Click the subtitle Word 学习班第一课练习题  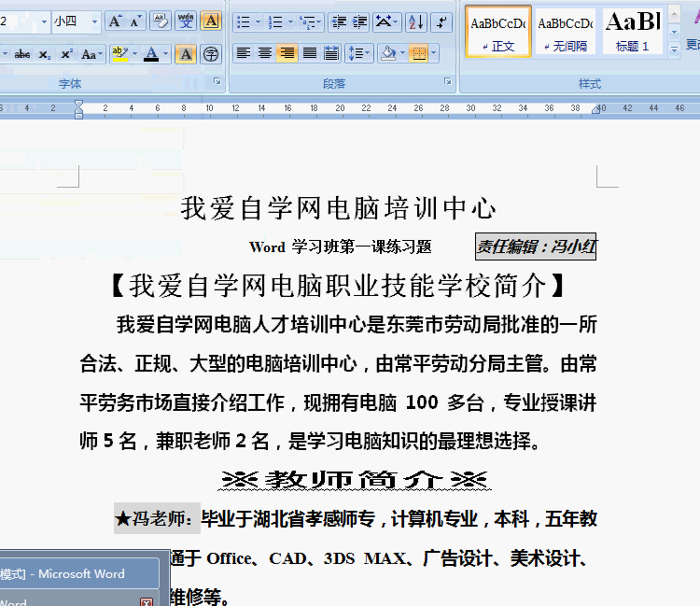[341, 247]
